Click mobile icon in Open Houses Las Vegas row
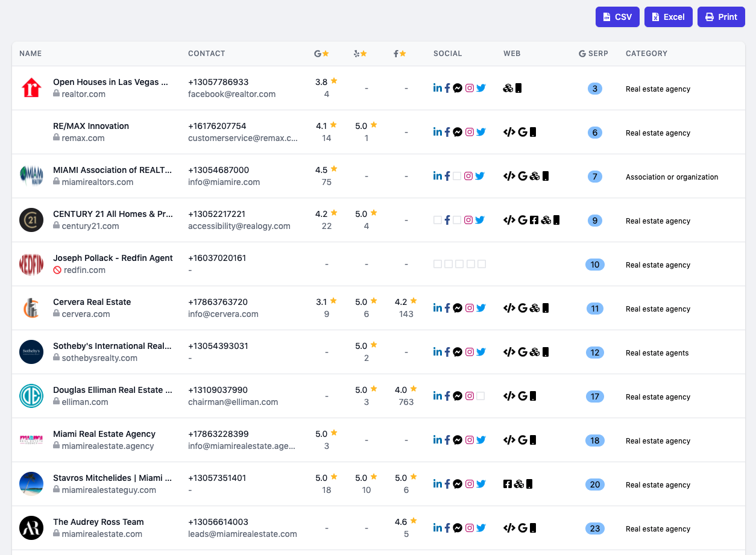 tap(518, 88)
